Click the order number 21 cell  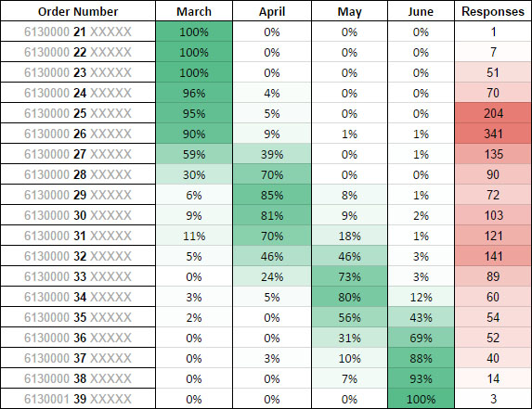point(78,32)
